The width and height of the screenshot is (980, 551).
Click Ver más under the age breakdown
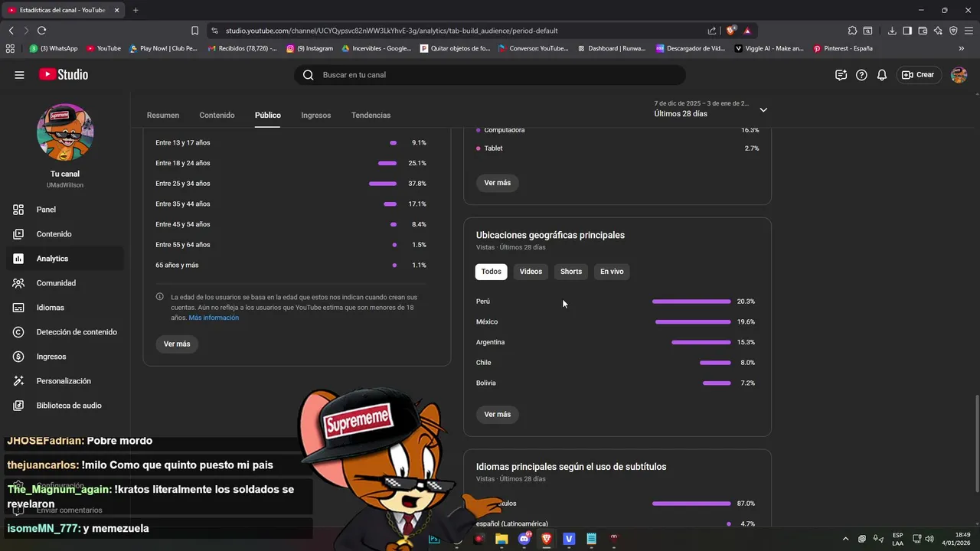pyautogui.click(x=177, y=344)
